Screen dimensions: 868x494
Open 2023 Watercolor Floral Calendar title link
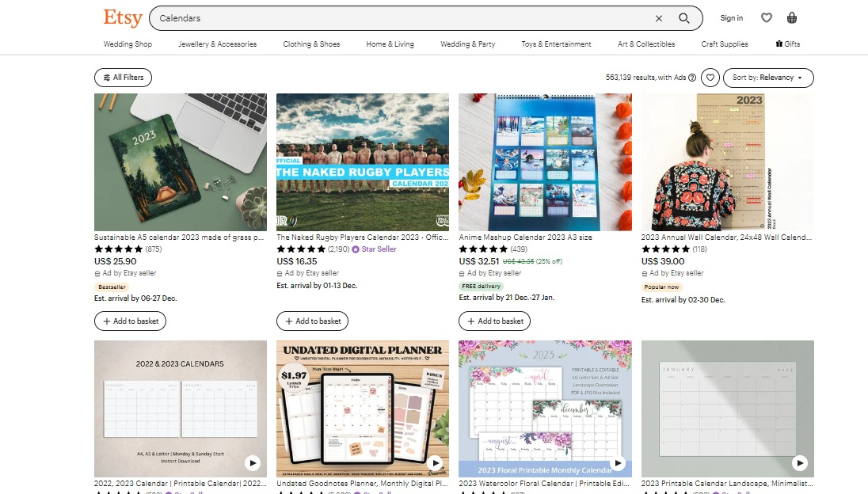tap(544, 484)
